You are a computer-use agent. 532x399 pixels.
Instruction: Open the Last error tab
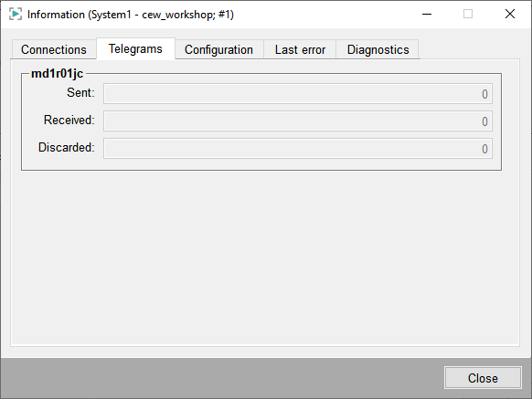(300, 49)
